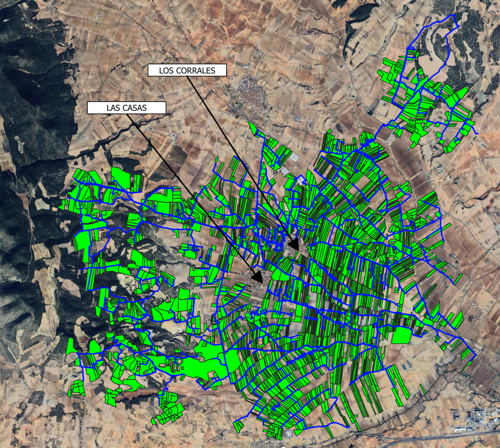The image size is (500, 448).
Task: Select the isolated green parcel cluster at the bottom-left
Action: point(169,409)
